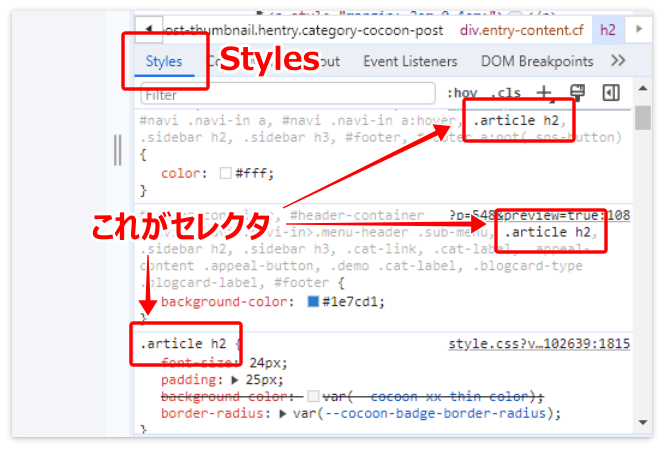Open the ?p=548&preview=true:108 source link
The width and height of the screenshot is (664, 450).
(x=540, y=215)
